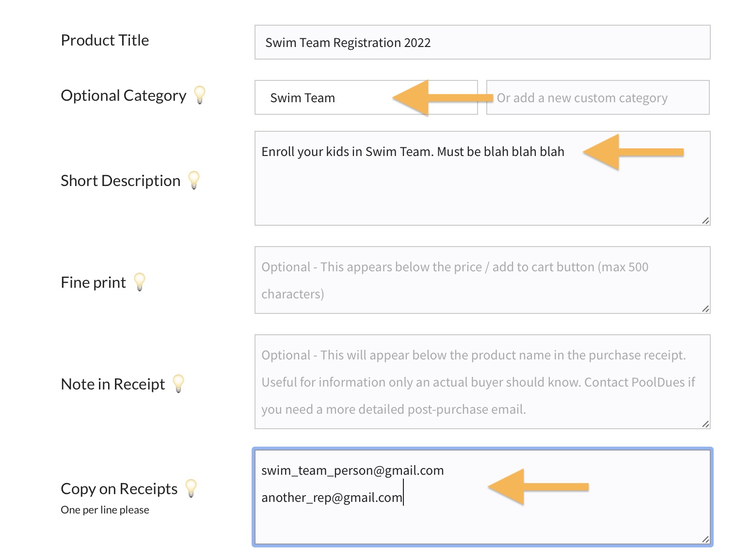The width and height of the screenshot is (735, 560).
Task: Select the Fine print text area
Action: 482,280
